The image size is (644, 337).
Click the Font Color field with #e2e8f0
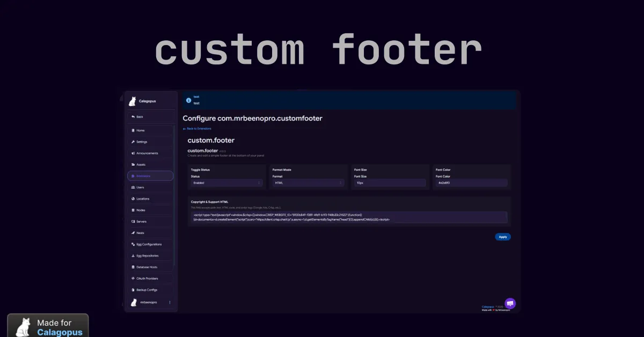472,183
